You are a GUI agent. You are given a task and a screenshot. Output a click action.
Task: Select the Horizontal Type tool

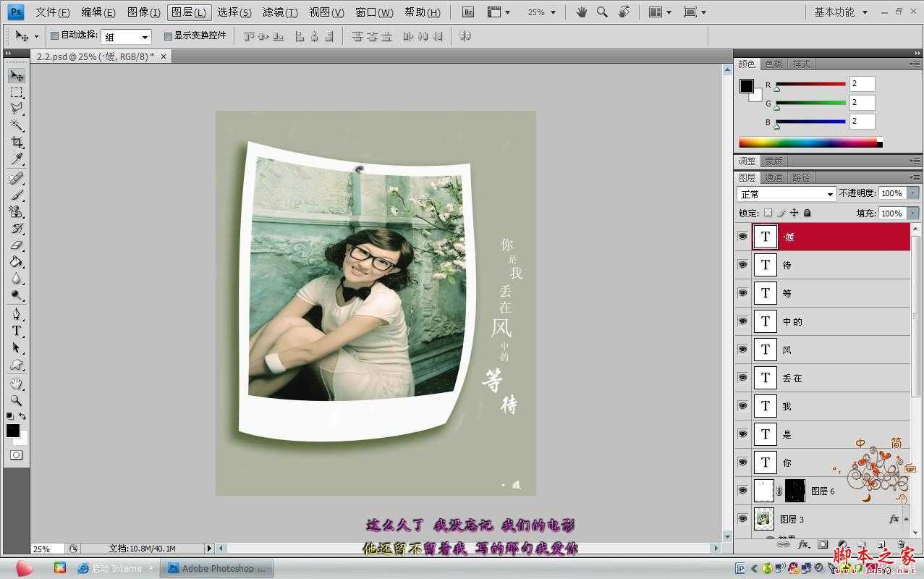point(17,331)
